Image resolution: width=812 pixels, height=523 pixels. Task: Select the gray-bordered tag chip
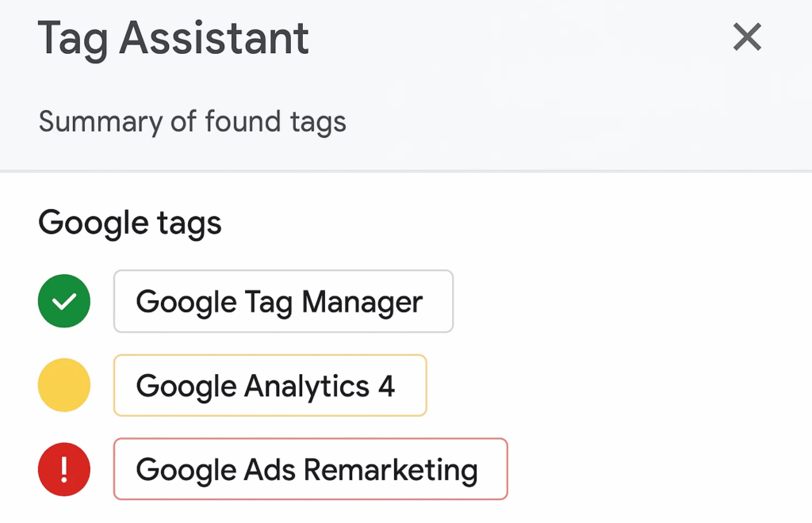(283, 301)
